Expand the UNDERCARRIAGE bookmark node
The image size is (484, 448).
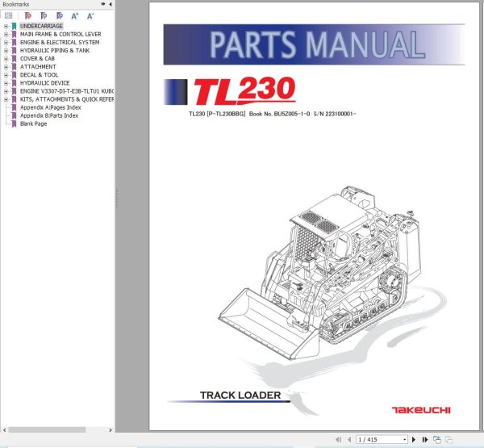click(x=6, y=27)
